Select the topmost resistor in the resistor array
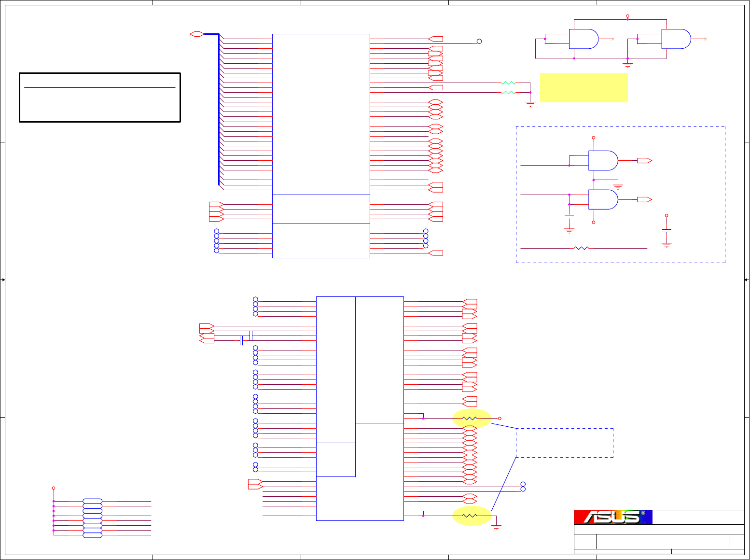Screen dimensions: 750x560 pos(92,502)
